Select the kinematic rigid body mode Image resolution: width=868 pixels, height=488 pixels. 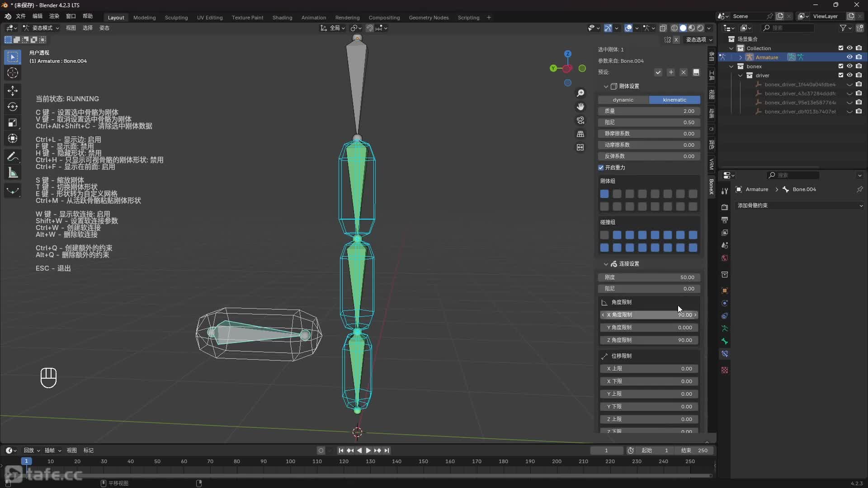(675, 100)
